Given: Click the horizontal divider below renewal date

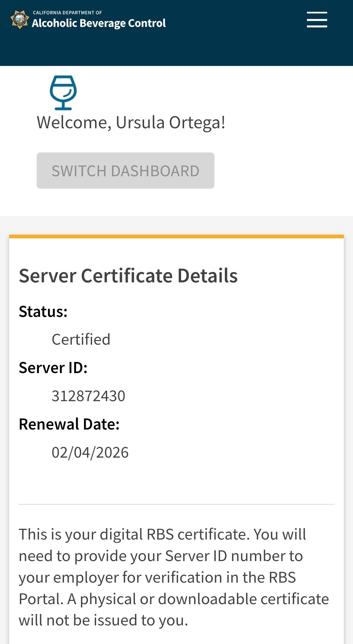Looking at the screenshot, I should [x=176, y=504].
